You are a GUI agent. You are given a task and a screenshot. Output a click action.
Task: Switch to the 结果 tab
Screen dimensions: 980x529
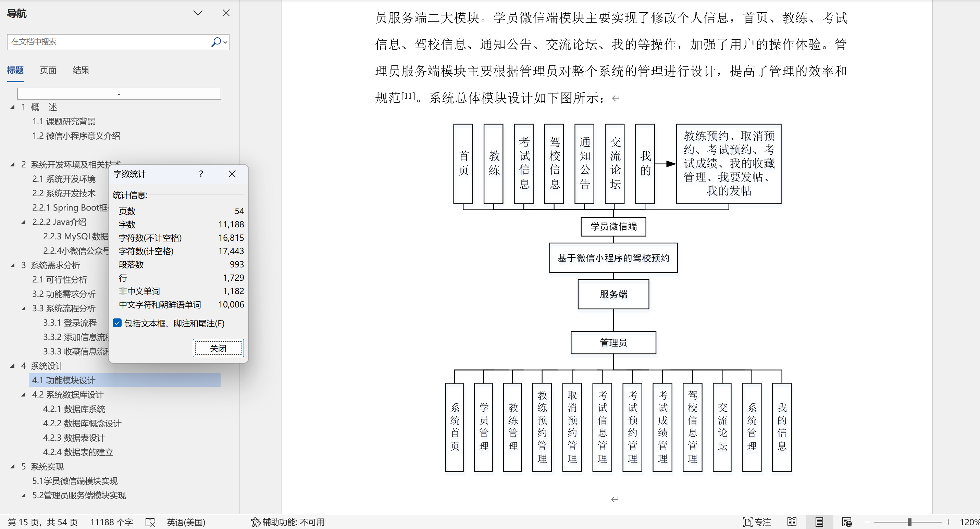click(81, 70)
